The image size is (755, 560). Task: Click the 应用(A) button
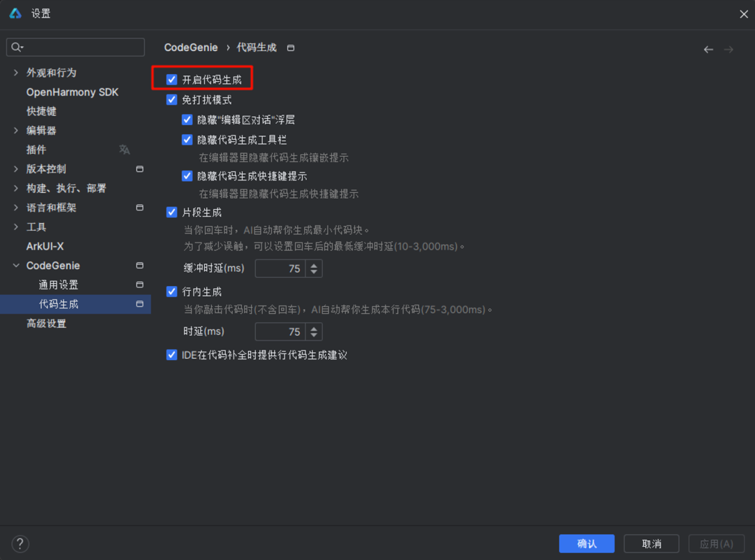click(717, 544)
